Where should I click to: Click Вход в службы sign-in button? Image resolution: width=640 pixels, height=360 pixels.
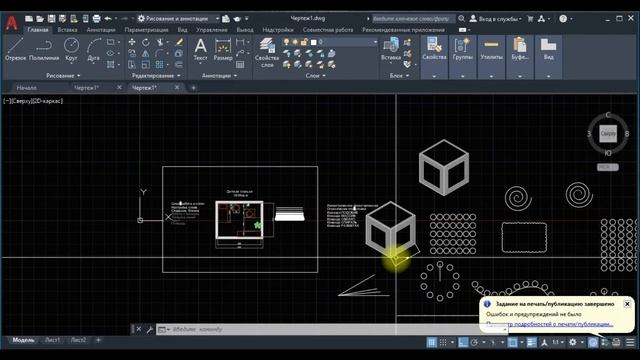click(496, 19)
